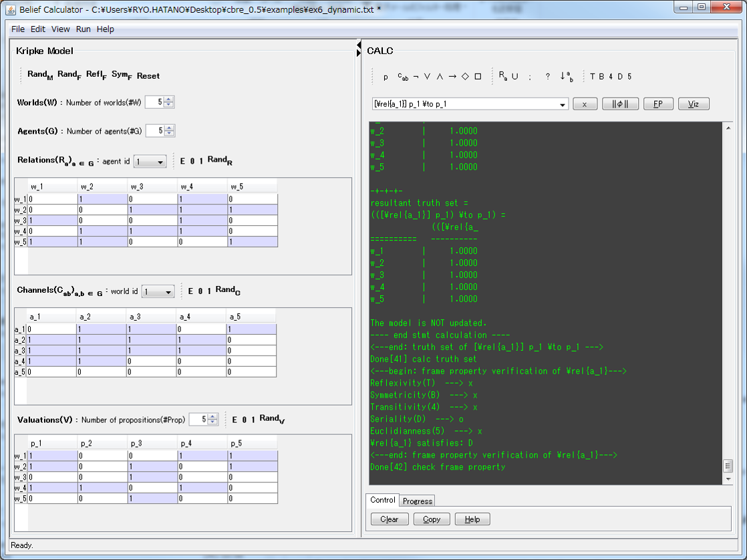Switch to the Control tab
The width and height of the screenshot is (747, 560).
click(x=383, y=500)
